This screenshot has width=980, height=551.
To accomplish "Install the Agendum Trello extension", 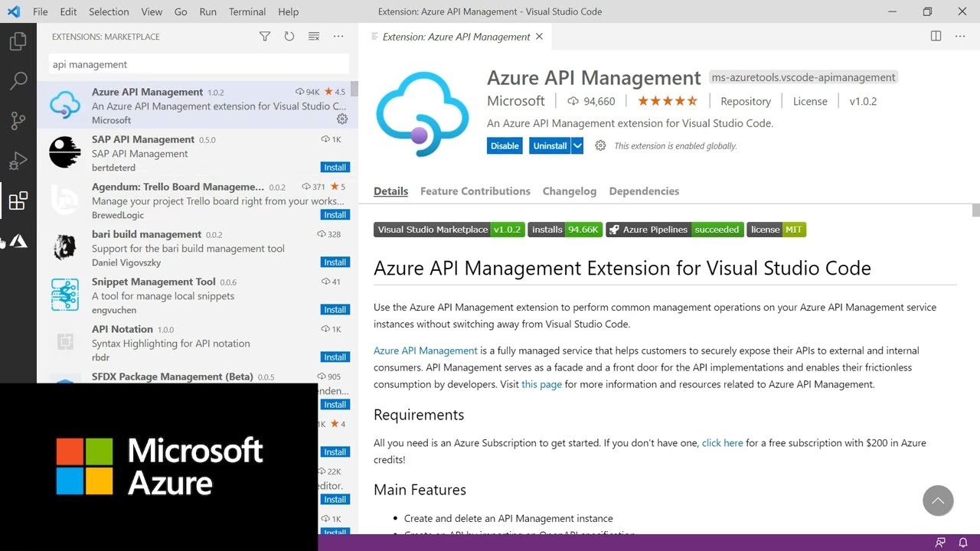I will click(335, 215).
